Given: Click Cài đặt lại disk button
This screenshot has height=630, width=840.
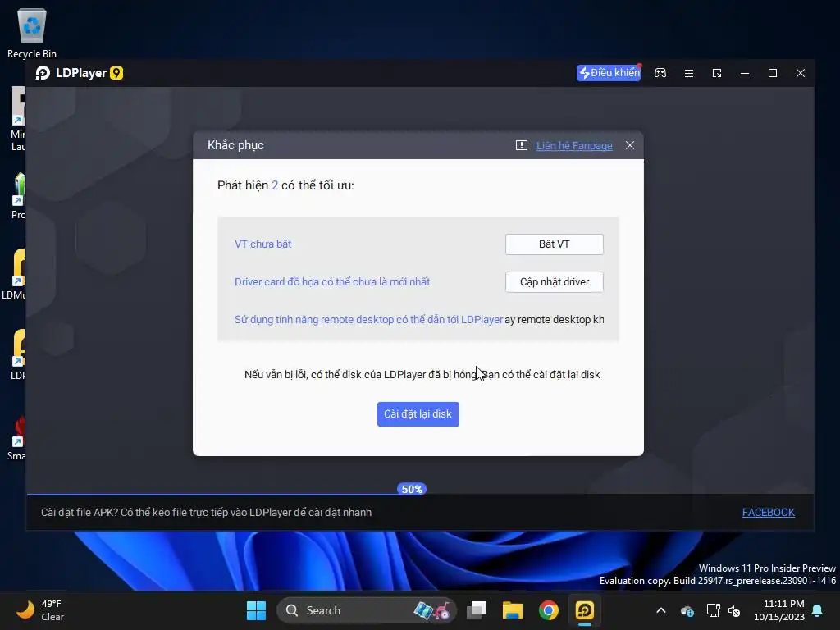Looking at the screenshot, I should tap(418, 414).
